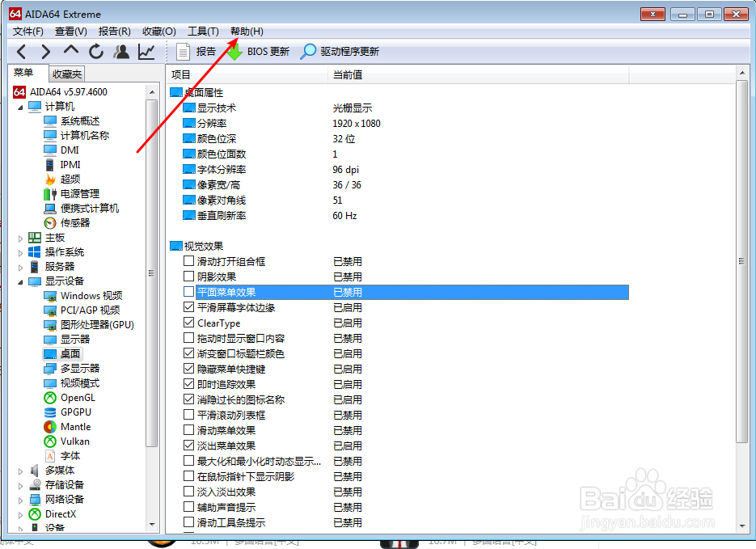Expand the 存储设备 tree node
This screenshot has height=549, width=756.
20,485
